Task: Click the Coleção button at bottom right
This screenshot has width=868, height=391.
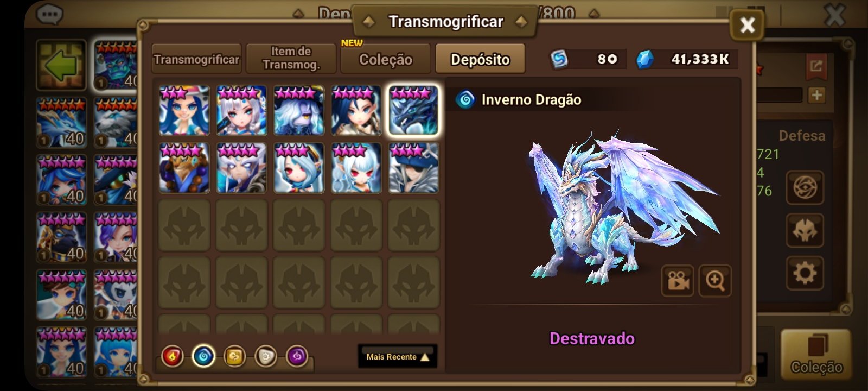Action: [x=816, y=354]
